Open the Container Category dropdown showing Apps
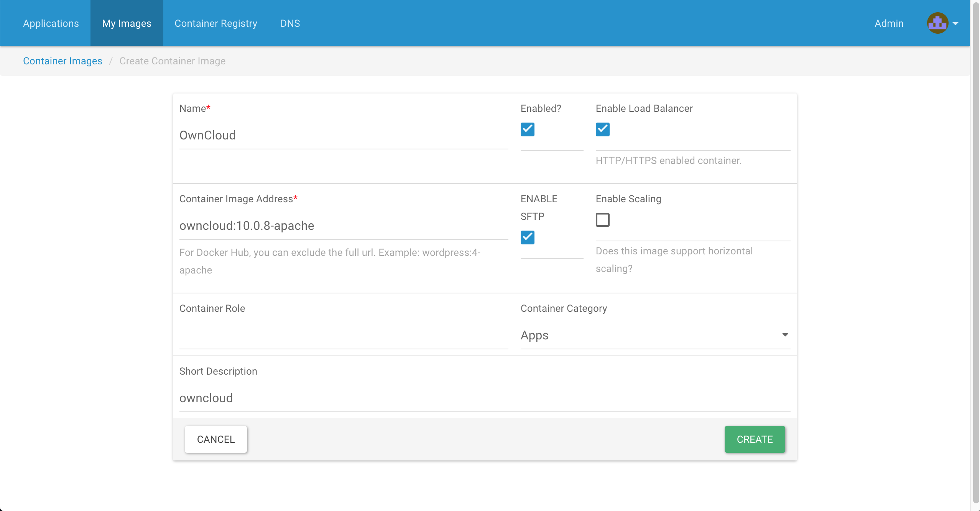Image resolution: width=980 pixels, height=511 pixels. (655, 335)
